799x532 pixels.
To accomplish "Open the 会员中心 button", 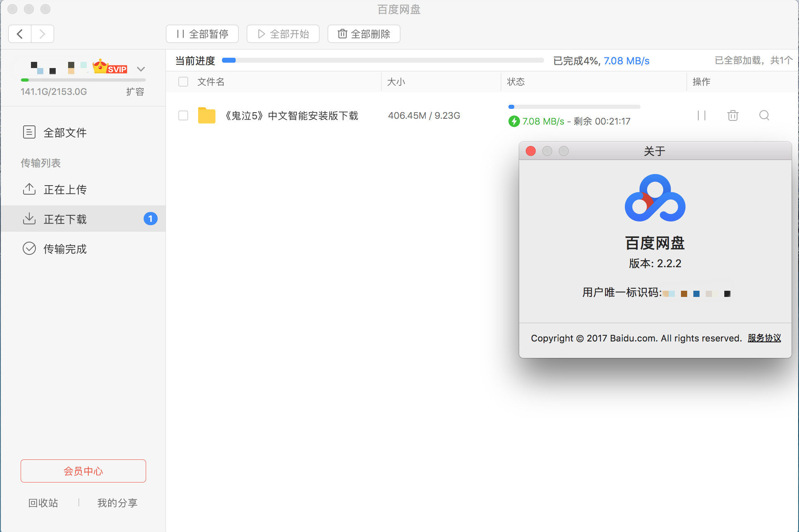I will click(x=83, y=471).
